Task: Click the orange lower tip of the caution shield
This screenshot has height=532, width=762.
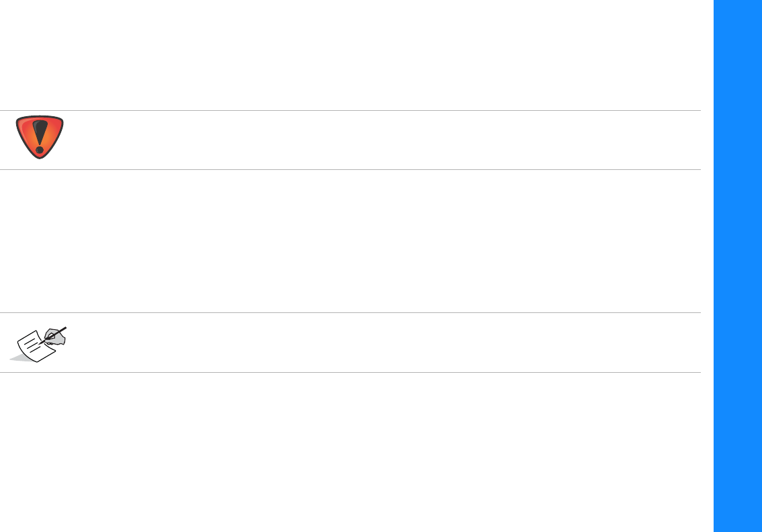Action: click(40, 154)
